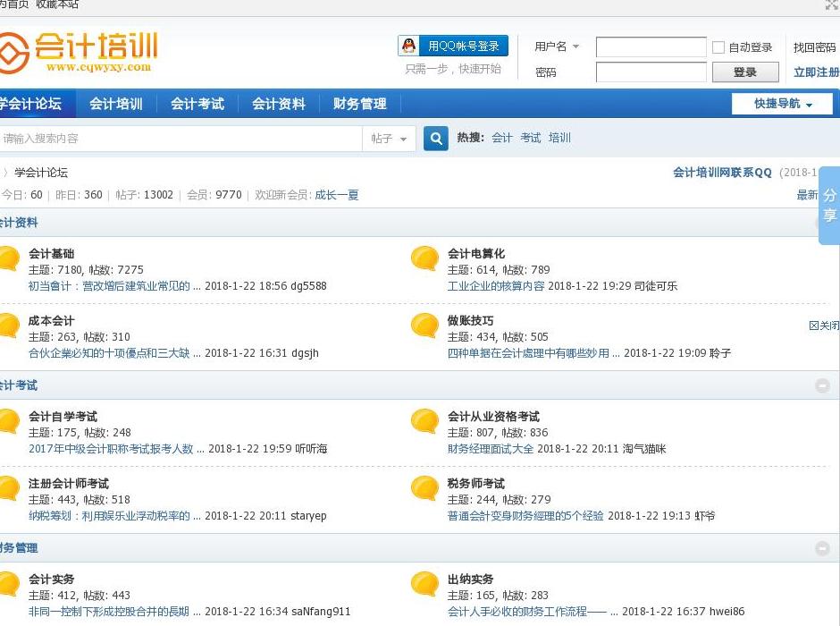Click the 找回密码 link
840x626 pixels.
pos(814,47)
